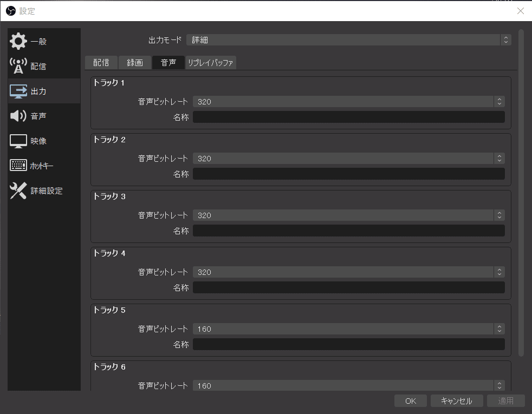Click the 適用 (Apply) button
Viewport: 532px width, 414px height.
(x=505, y=400)
